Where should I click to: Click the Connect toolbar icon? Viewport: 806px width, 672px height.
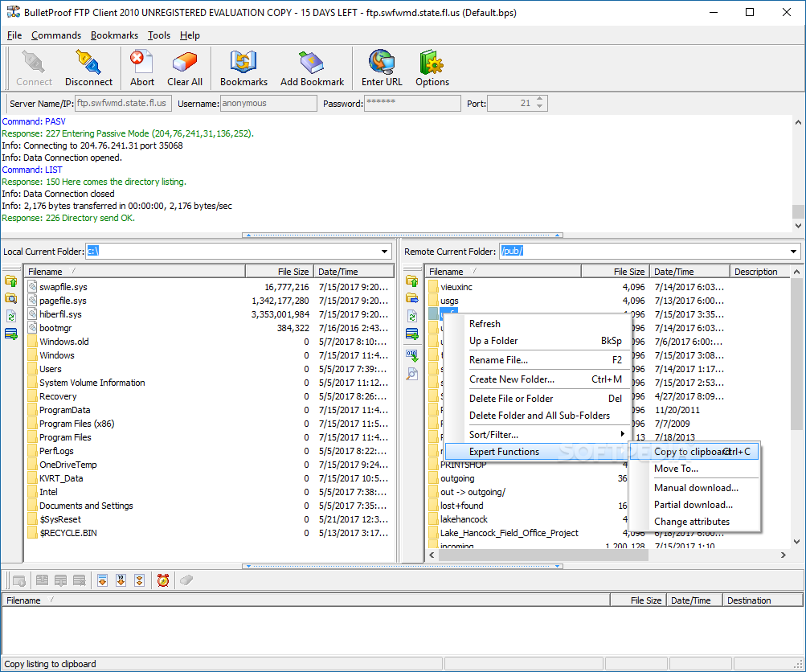point(34,68)
